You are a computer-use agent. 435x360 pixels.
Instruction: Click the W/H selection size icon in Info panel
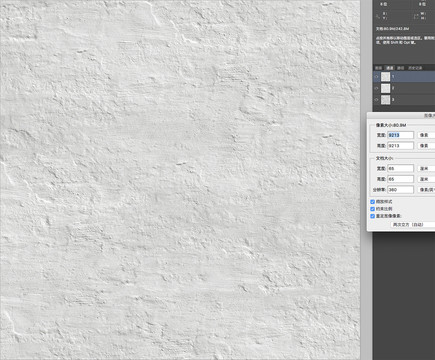click(416, 16)
